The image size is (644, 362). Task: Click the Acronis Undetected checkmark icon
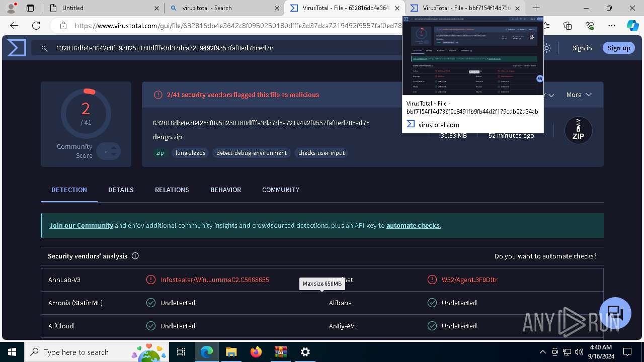[150, 303]
